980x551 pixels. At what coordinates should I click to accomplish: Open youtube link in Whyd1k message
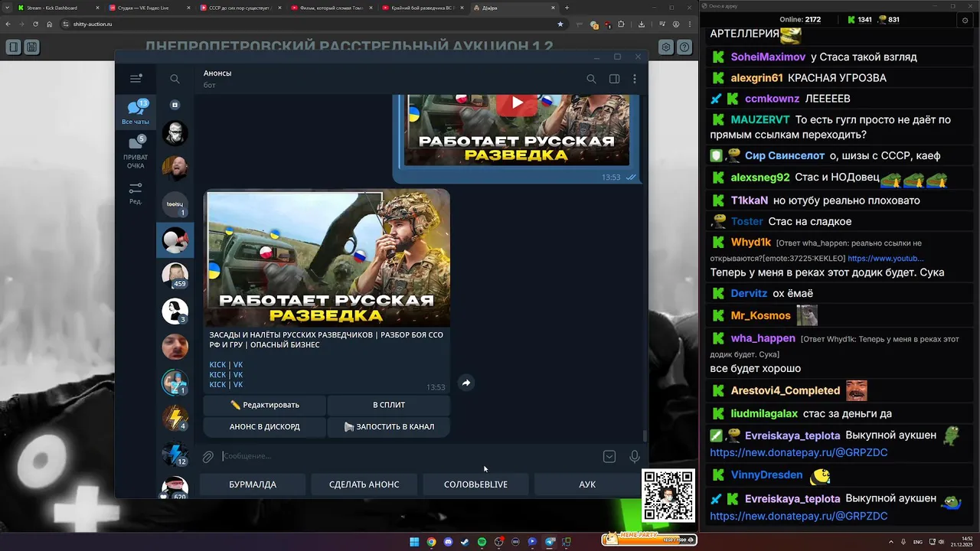click(x=885, y=259)
